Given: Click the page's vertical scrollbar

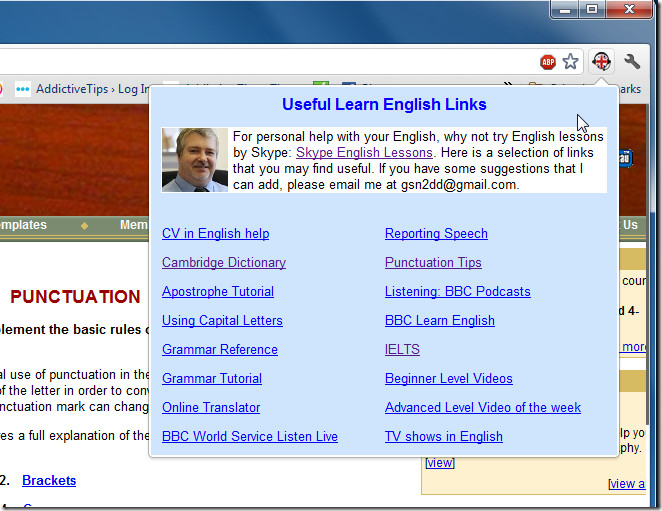Looking at the screenshot, I should 648,264.
